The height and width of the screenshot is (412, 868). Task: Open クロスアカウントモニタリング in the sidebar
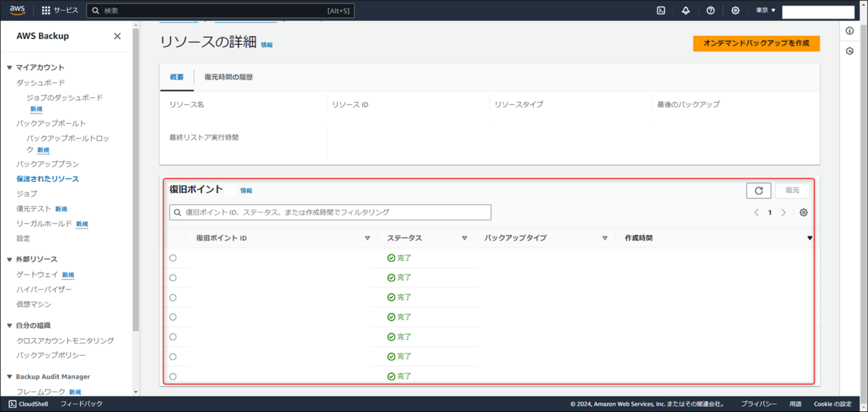point(65,340)
